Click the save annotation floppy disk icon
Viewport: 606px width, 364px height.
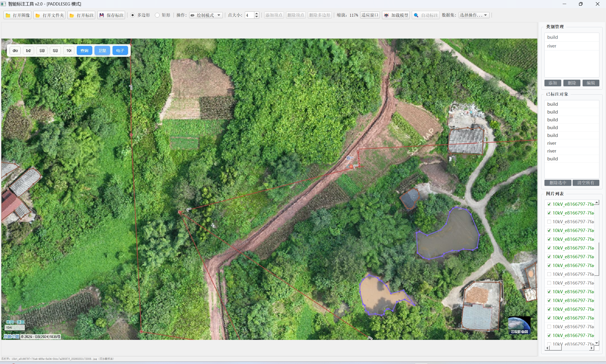[102, 15]
